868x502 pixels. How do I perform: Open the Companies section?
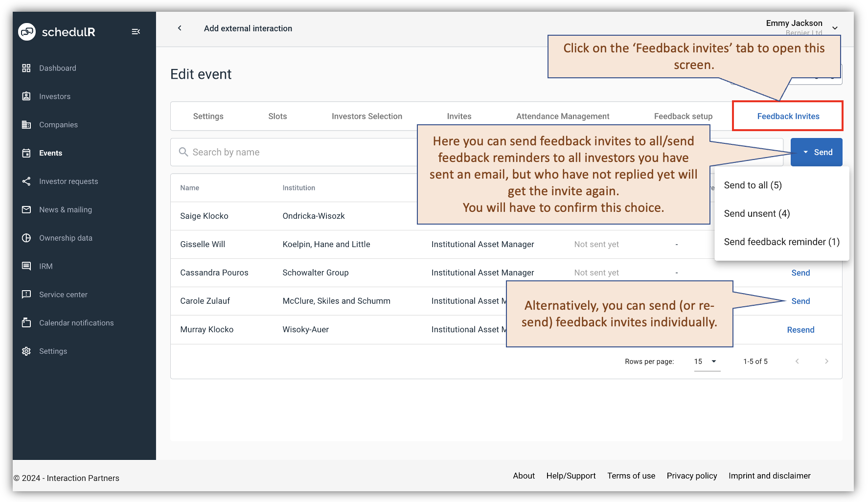(58, 125)
